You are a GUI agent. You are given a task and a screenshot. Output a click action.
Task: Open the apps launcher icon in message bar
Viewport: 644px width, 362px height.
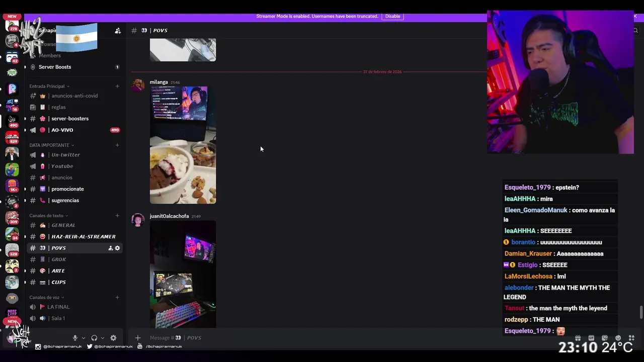click(631, 338)
